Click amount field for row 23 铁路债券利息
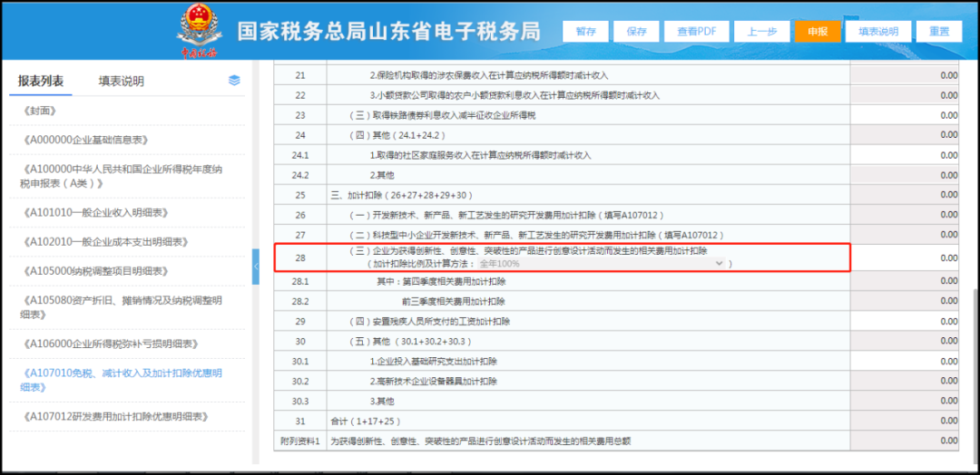This screenshot has height=475, width=980. [x=905, y=115]
